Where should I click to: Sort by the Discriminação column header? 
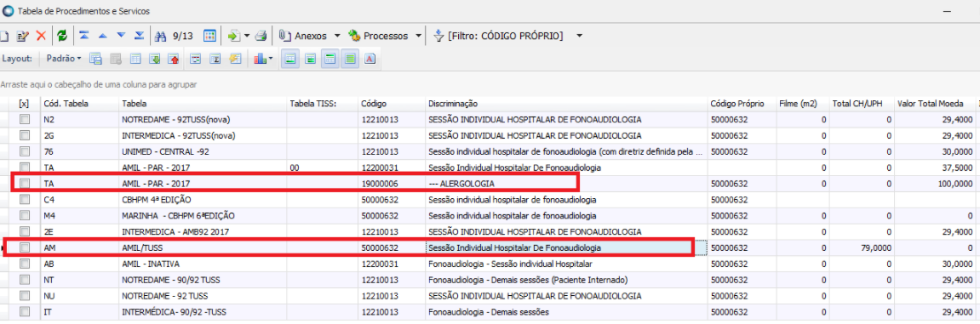[566, 104]
